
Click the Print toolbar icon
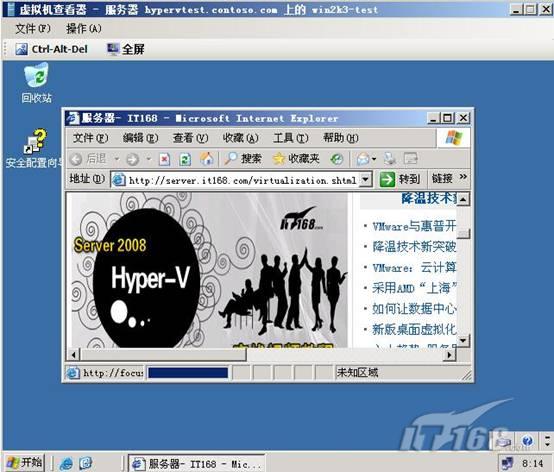coord(390,159)
